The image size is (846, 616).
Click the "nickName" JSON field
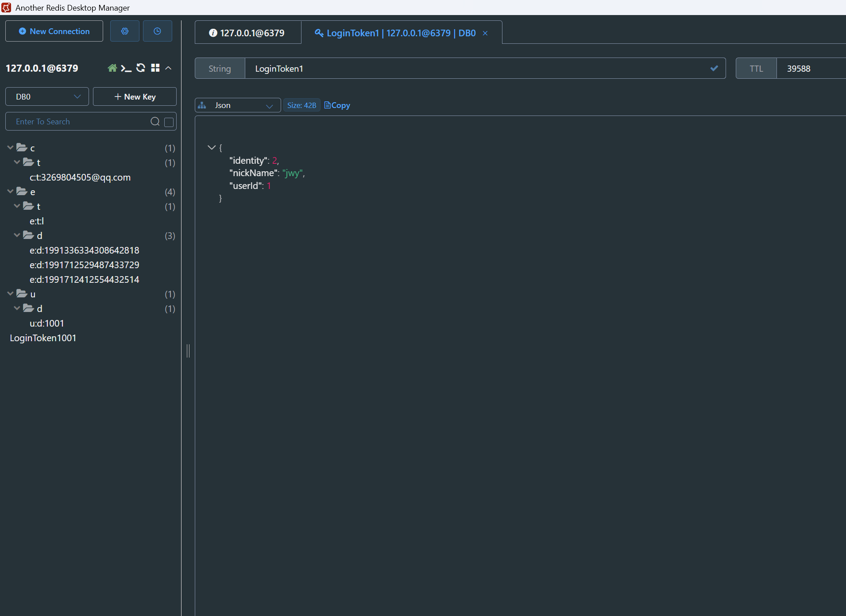(254, 173)
